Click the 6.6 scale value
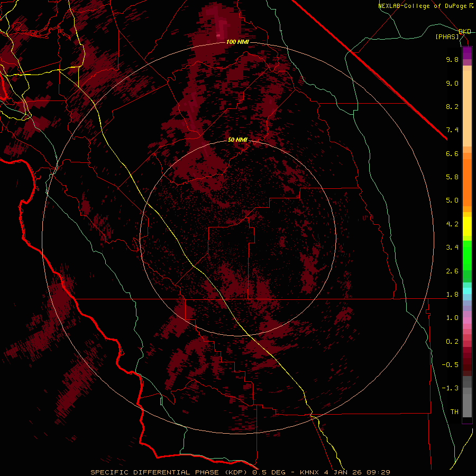 452,153
